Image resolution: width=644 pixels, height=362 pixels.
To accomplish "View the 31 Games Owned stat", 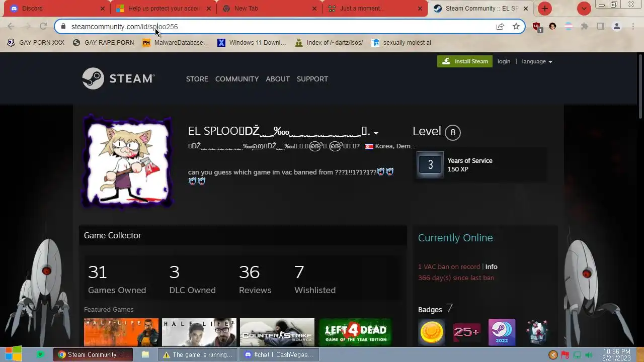I will [x=117, y=280].
